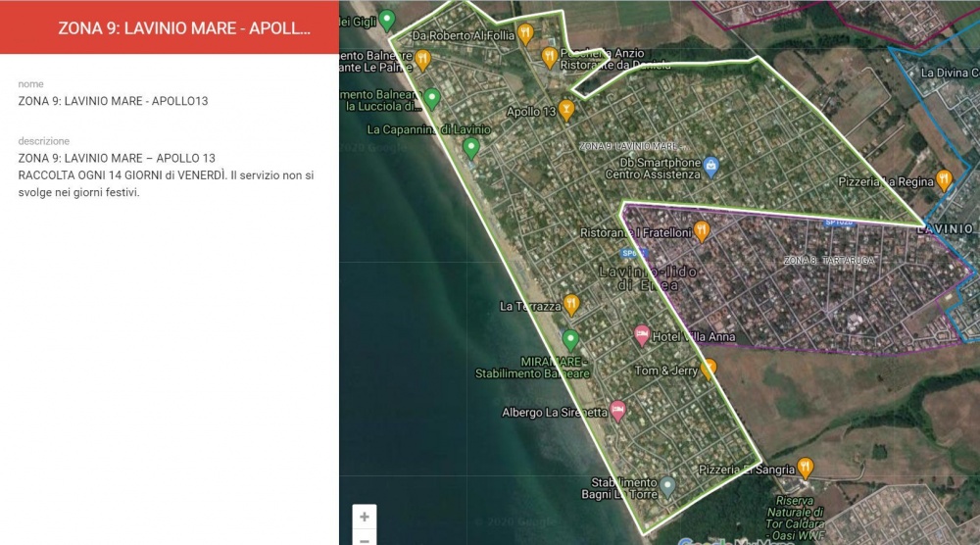Click Stabilimento Bagni La Torre pin
The image size is (980, 545).
[x=667, y=486]
